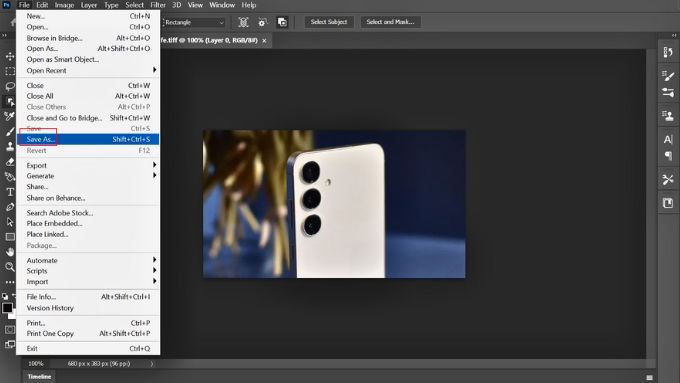Open the Edit menu
Viewport: 680px width, 383px height.
click(42, 5)
